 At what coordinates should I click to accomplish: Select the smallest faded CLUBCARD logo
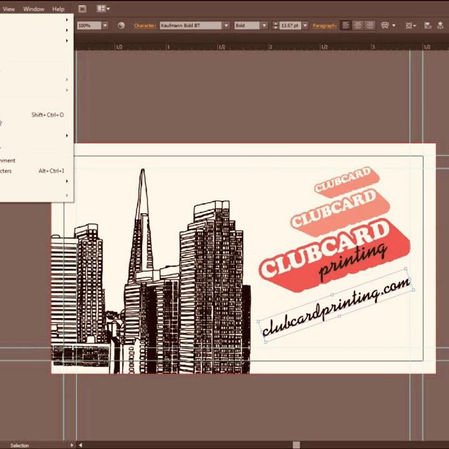coord(346,182)
